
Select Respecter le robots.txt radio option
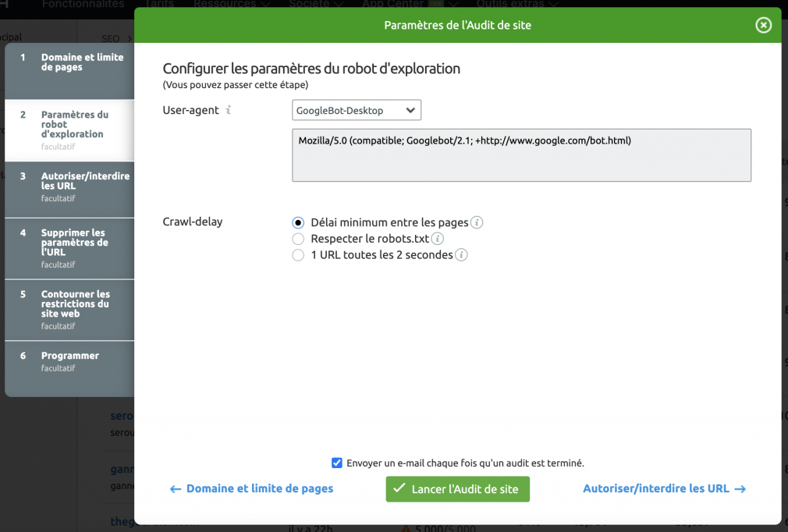click(298, 239)
